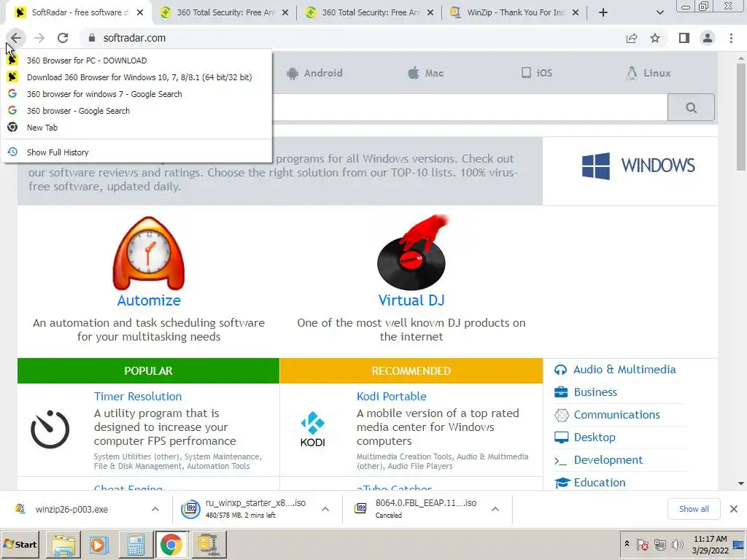The width and height of the screenshot is (747, 560).
Task: Click the Communications globe icon
Action: 562,415
